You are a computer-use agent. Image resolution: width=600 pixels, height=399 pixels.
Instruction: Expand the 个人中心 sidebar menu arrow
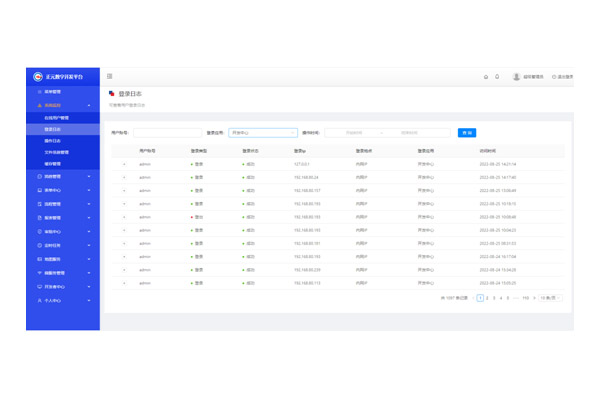coord(89,301)
